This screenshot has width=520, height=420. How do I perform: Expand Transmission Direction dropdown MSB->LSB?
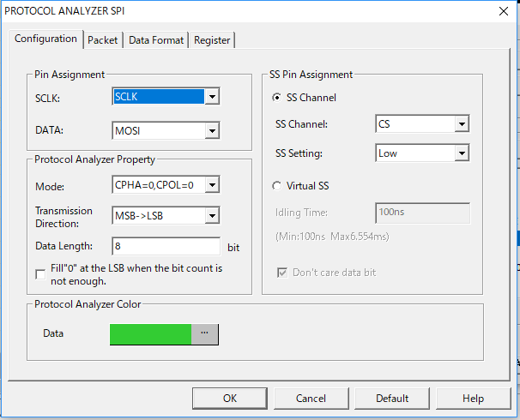pyautogui.click(x=212, y=216)
